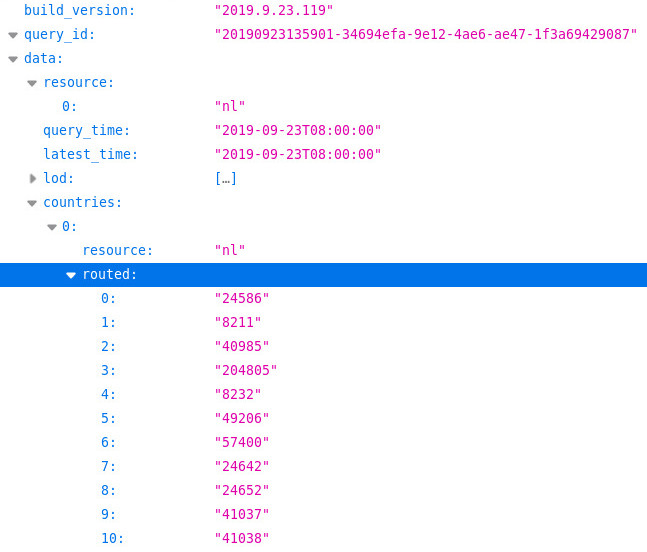647x552 pixels.
Task: Collapse the data node arrow
Action: click(x=13, y=59)
